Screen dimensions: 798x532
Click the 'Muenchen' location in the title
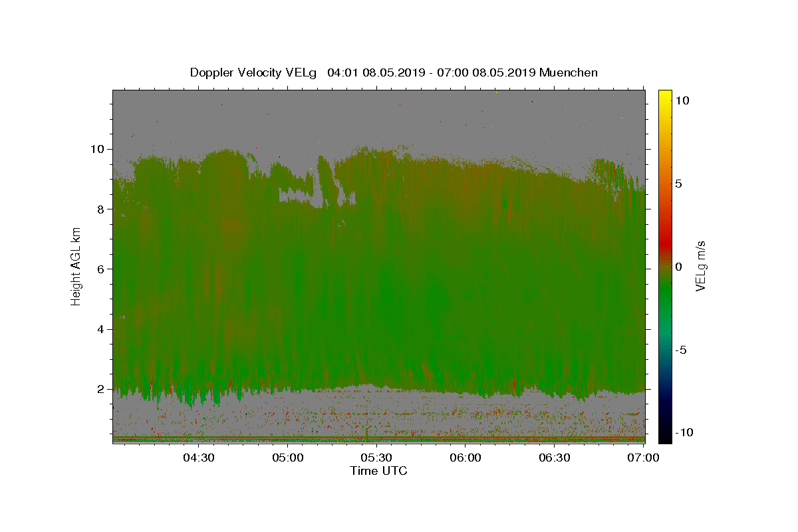[569, 72]
